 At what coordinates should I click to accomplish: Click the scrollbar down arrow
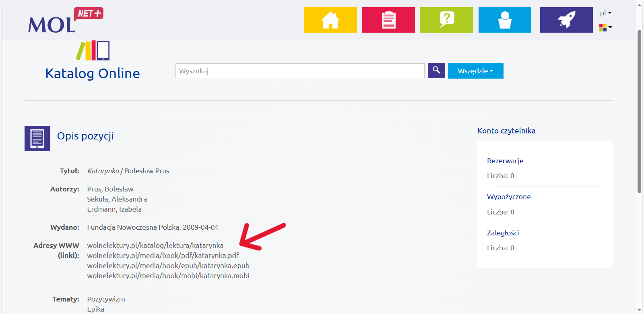640,310
